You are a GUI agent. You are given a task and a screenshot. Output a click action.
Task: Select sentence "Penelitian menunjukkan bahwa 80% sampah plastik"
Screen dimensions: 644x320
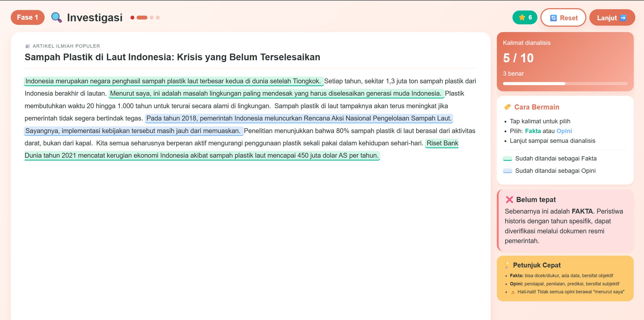coord(359,131)
